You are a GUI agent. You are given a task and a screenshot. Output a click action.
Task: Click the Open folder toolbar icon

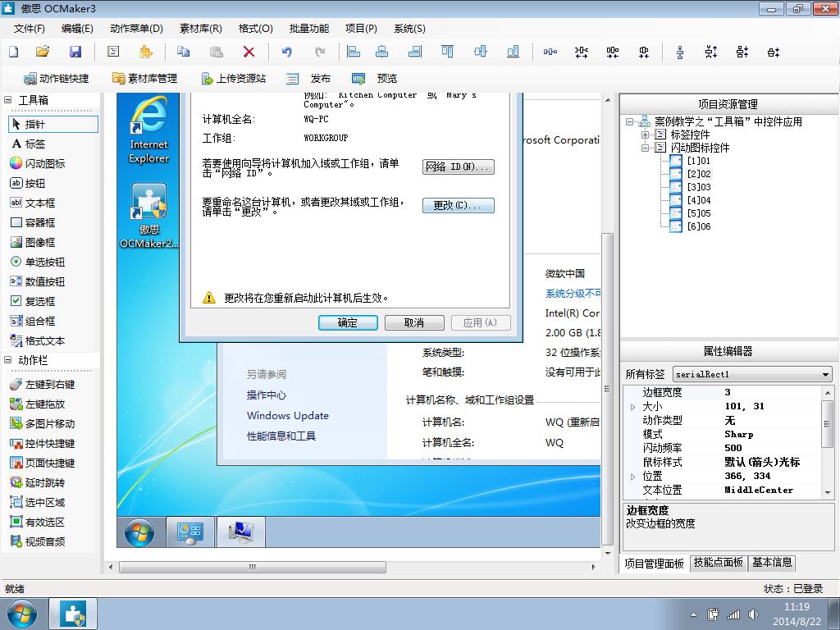point(43,52)
